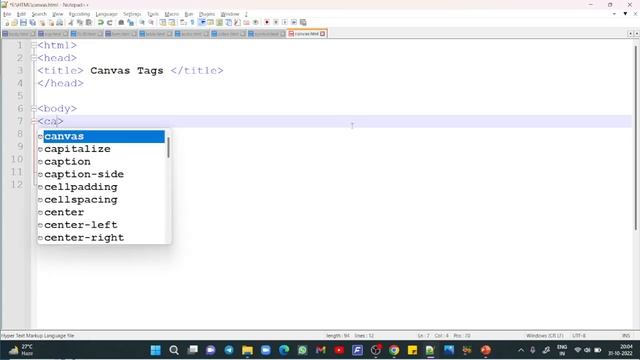Open File Explorer from the taskbar
Screen dimensions: 640x360
247,350
